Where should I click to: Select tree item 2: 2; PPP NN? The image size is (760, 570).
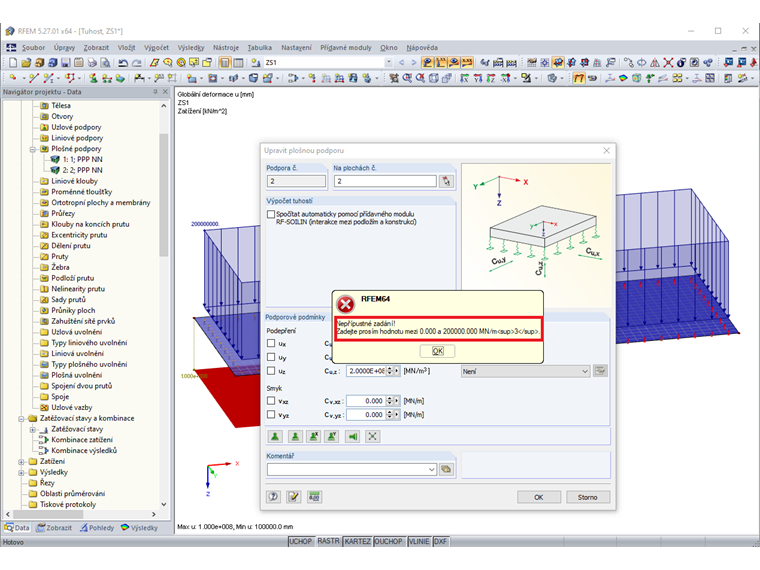coord(82,170)
